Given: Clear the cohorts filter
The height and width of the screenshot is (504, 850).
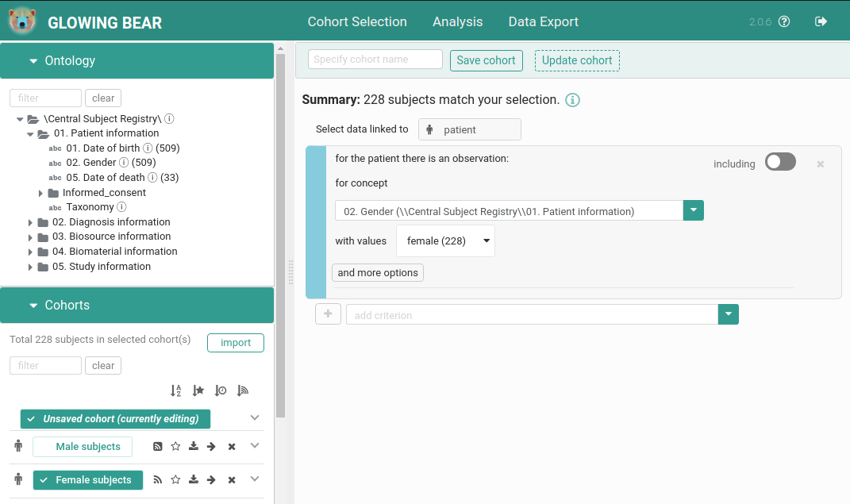Looking at the screenshot, I should tap(103, 365).
